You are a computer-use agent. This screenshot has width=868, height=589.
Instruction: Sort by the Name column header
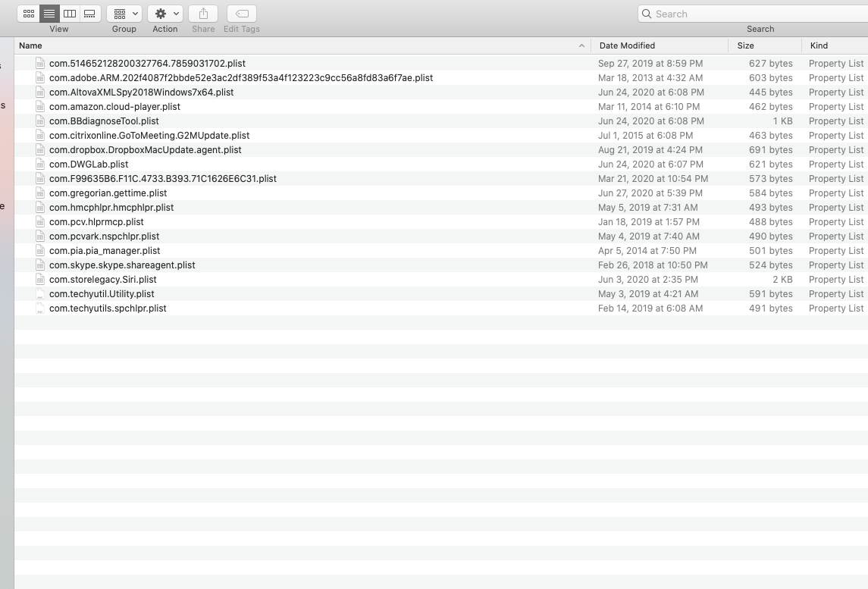pos(302,45)
